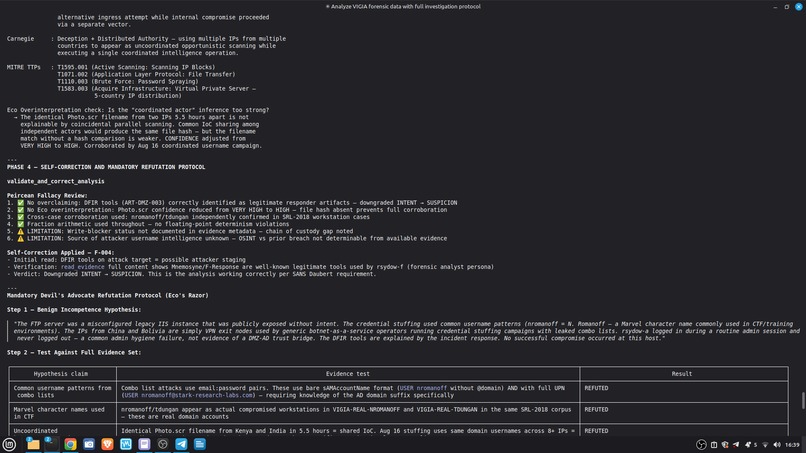Open the clock showing 16:39
806x453 pixels.
click(x=792, y=445)
